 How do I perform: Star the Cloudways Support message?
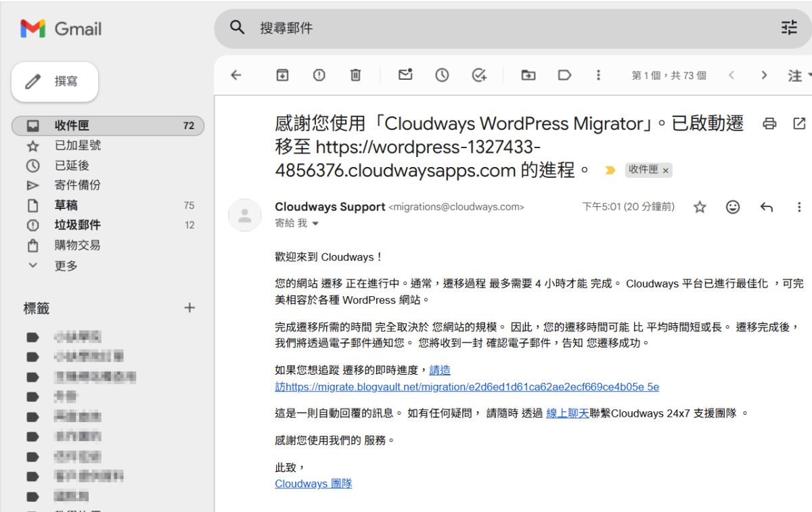(x=700, y=207)
